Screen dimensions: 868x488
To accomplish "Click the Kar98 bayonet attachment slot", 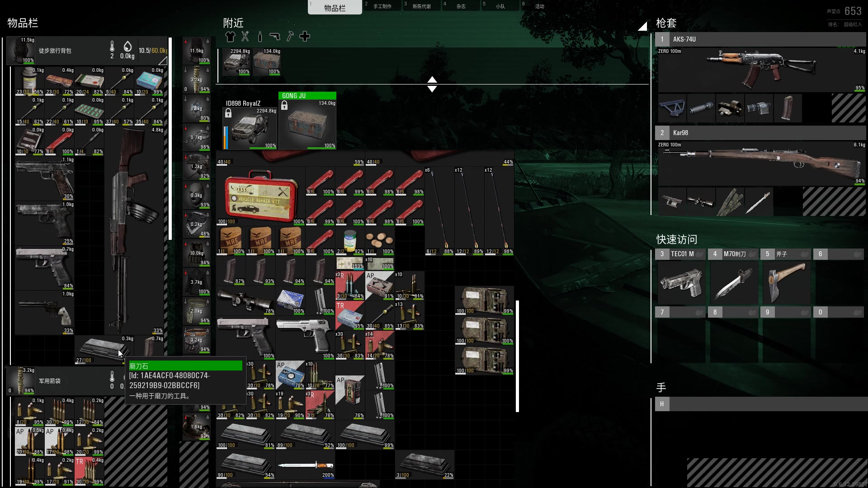I will tap(759, 202).
